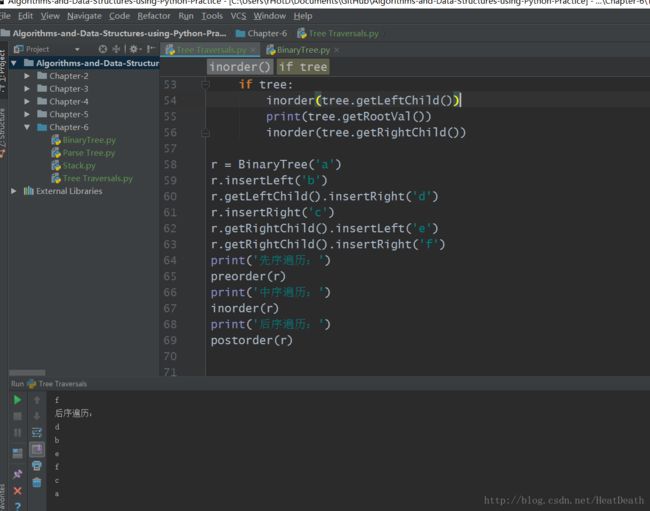This screenshot has width=650, height=511.
Task: Expand the Chapter-5 folder
Action: [27, 114]
